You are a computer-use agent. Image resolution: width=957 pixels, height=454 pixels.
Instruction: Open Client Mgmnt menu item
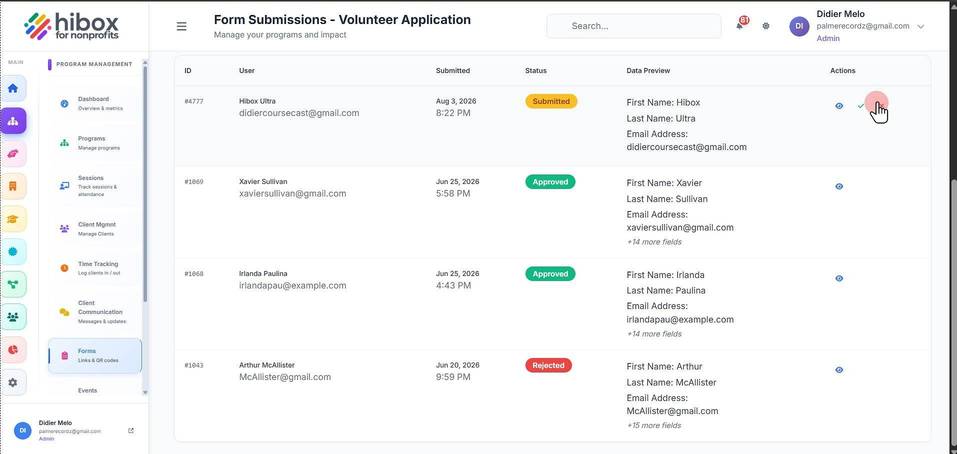tap(94, 229)
